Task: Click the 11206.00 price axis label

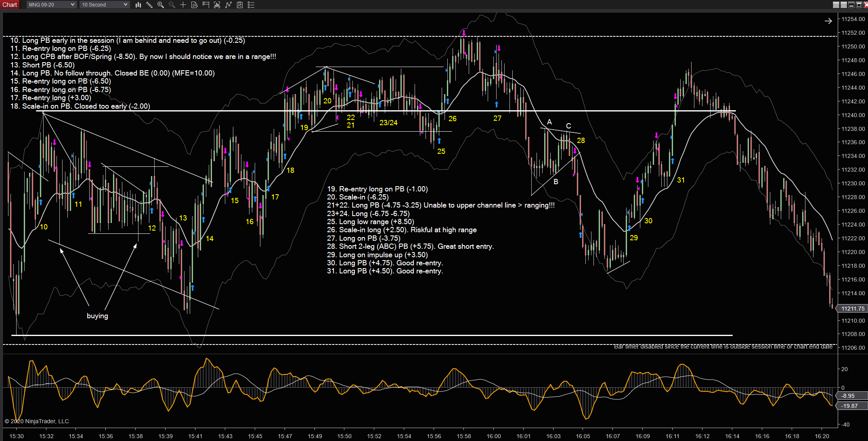Action: [853, 348]
